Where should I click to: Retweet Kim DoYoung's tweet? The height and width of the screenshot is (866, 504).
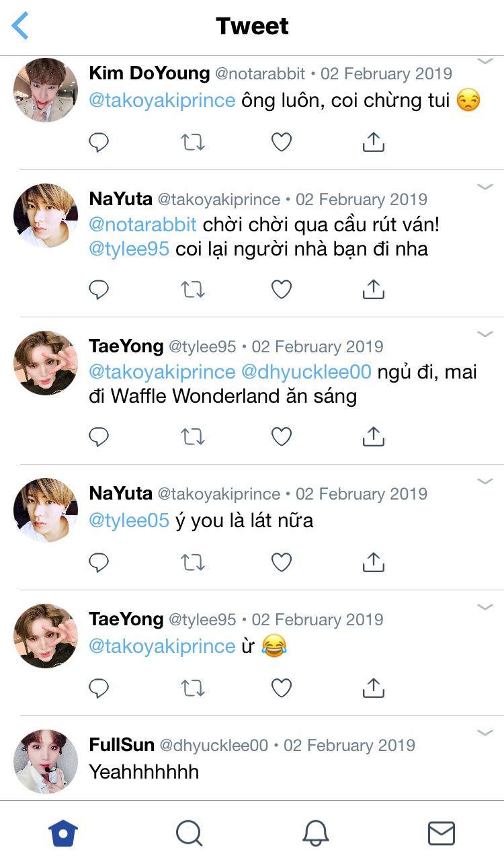[193, 142]
